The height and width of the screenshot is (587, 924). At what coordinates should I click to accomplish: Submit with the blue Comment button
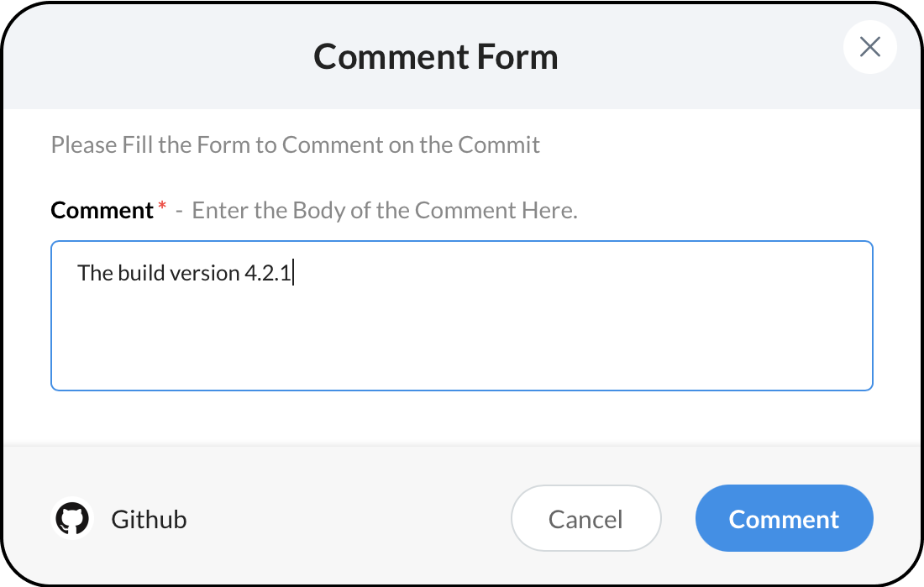coord(784,519)
